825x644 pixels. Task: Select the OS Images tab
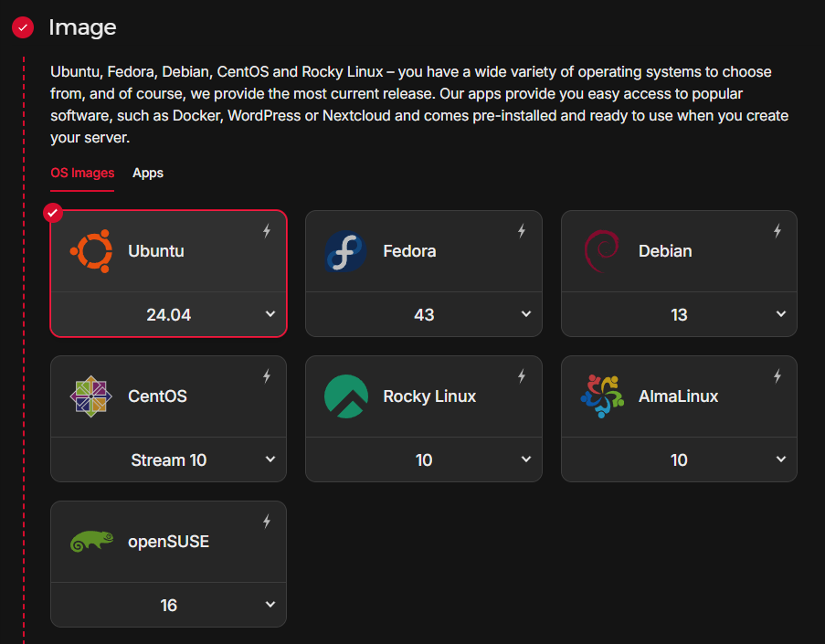pos(82,173)
